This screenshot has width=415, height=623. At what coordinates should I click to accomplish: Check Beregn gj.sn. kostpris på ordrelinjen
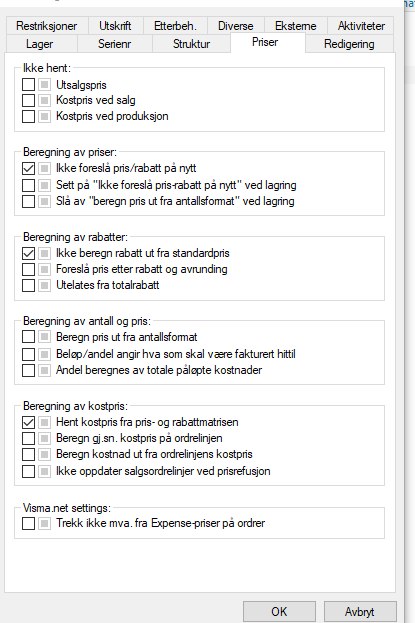pos(28,438)
